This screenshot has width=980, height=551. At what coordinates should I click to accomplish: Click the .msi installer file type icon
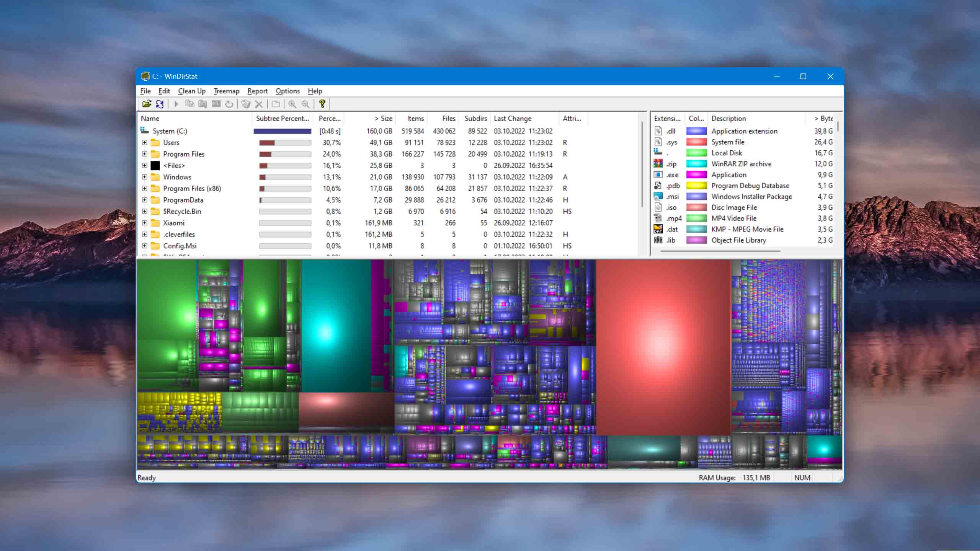(x=658, y=196)
